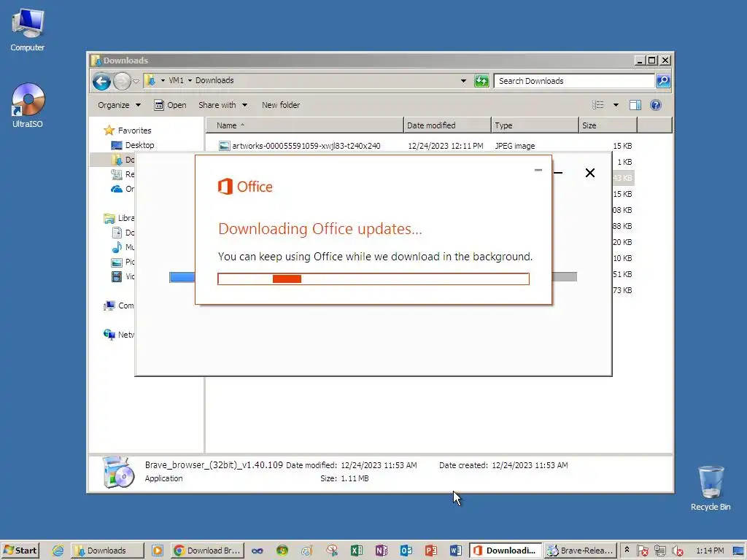
Task: Click the refresh button beside address bar
Action: tap(481, 81)
